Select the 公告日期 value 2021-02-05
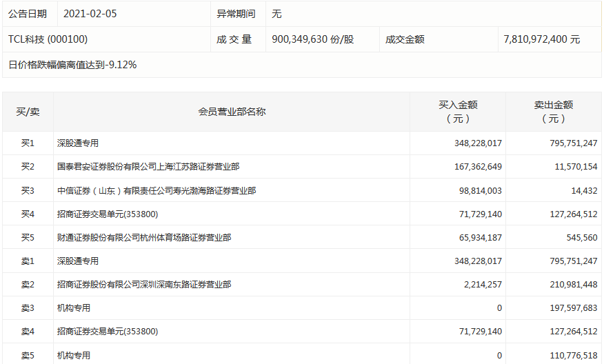The image size is (604, 364). point(90,14)
